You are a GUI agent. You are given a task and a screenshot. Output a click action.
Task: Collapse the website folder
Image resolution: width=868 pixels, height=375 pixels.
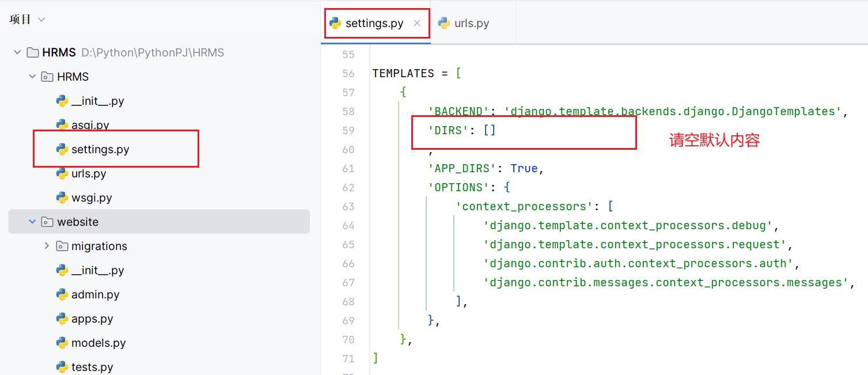coord(32,222)
